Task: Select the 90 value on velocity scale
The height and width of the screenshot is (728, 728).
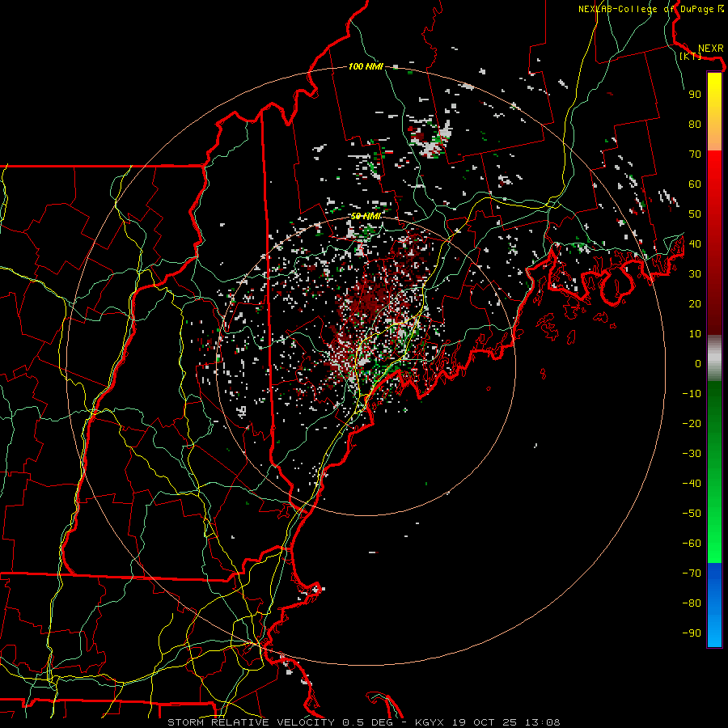Action: [695, 95]
